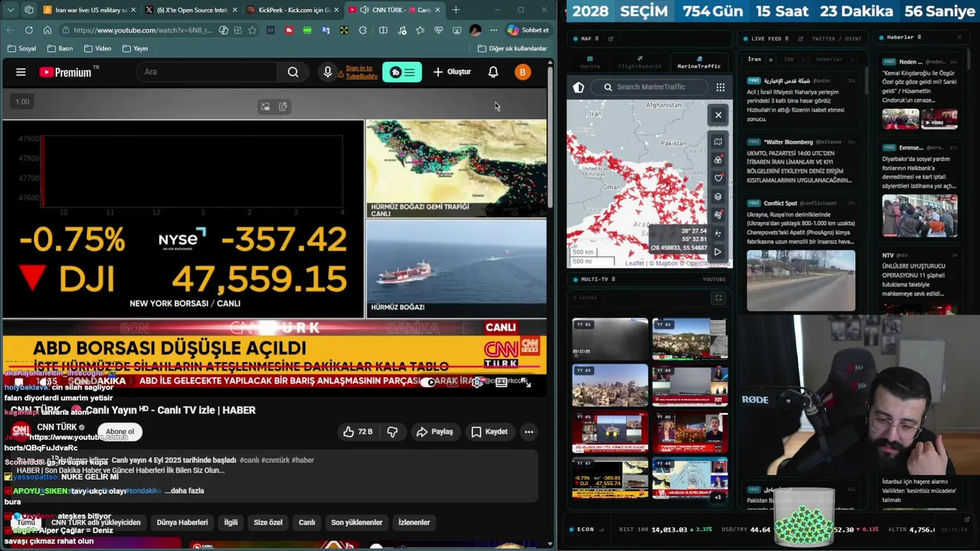Screen dimensions: 980x551
Task: Open the orange 'B' account avatar
Action: tap(522, 72)
